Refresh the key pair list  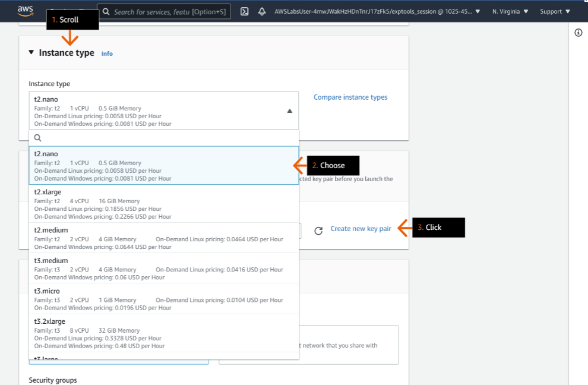(x=318, y=231)
